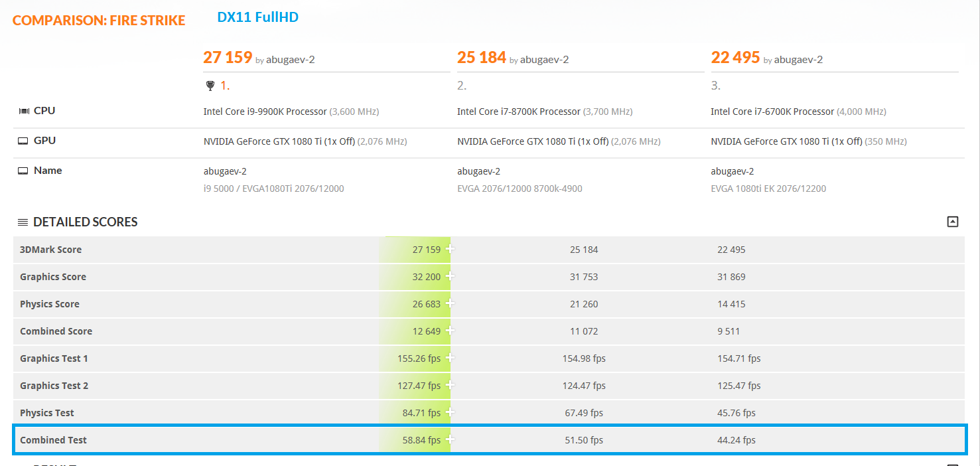Viewport: 980px width, 466px height.
Task: Select Intel Core i7-6700K Processor text
Action: pyautogui.click(x=773, y=112)
